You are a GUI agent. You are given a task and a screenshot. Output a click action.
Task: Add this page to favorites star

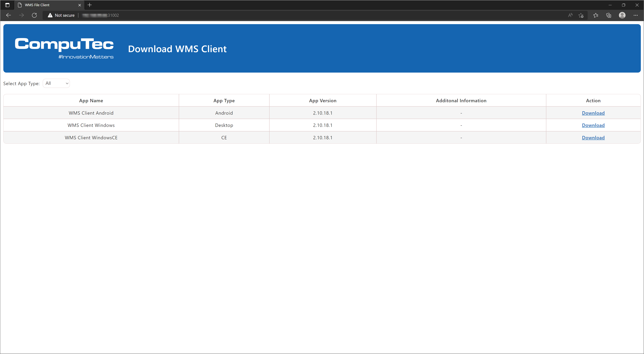tap(581, 15)
